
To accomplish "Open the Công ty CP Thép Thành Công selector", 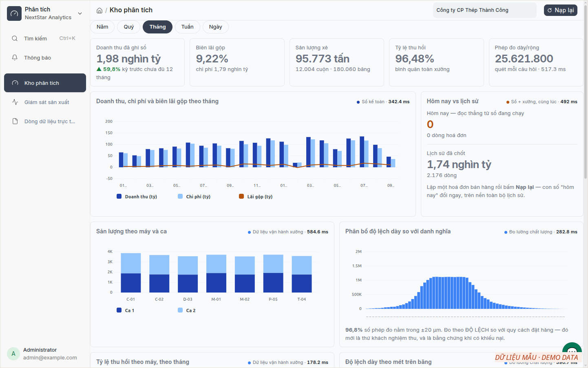I will point(485,10).
